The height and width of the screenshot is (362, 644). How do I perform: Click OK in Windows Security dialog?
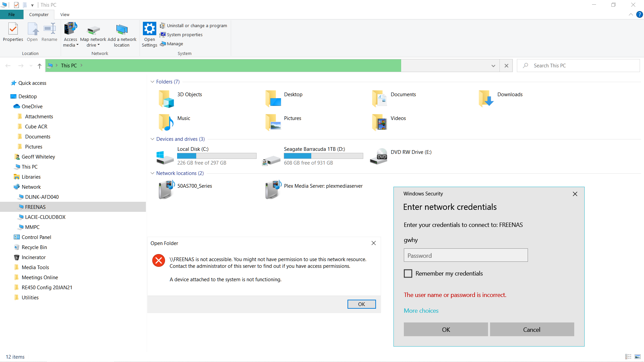(446, 329)
